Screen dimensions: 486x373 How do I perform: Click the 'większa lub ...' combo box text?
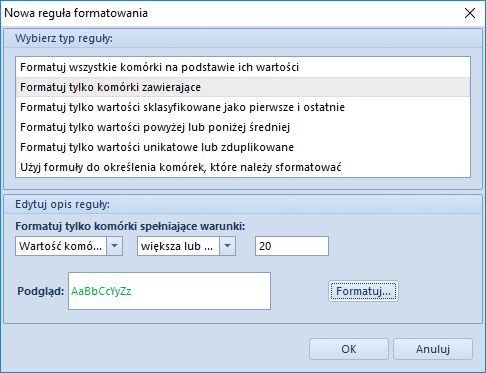point(178,246)
